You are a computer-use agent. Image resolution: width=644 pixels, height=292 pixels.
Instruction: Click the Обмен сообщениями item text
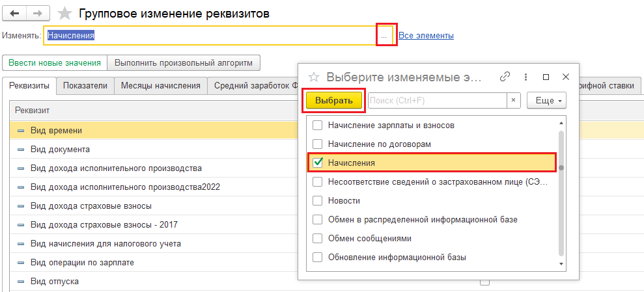(370, 239)
